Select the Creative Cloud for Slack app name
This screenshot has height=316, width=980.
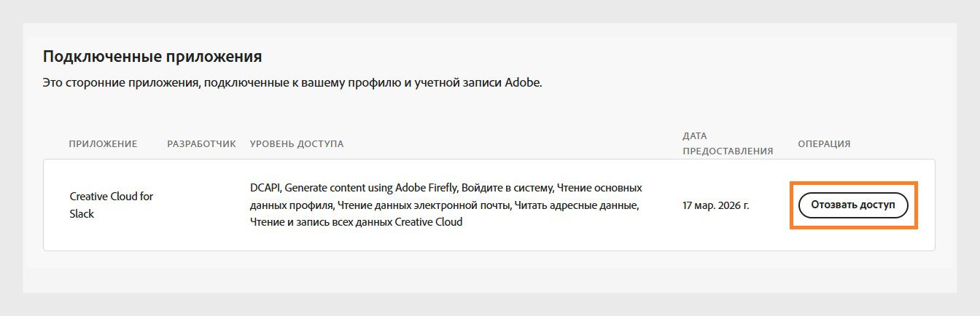click(111, 205)
